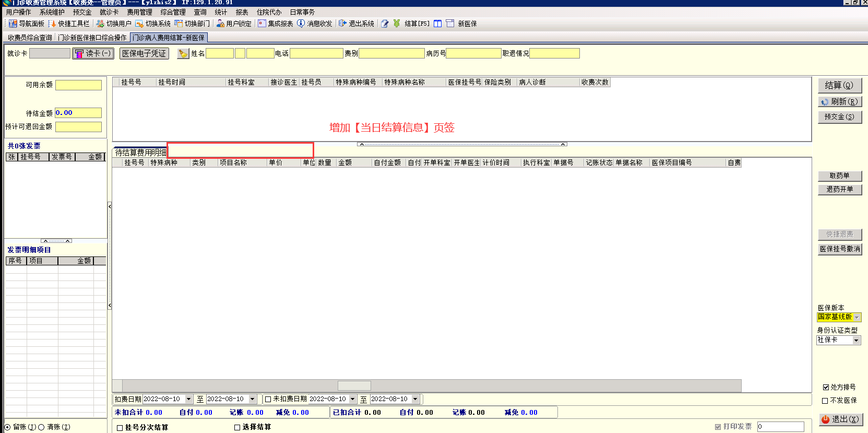Click the 切换系统 switch system icon

tap(139, 24)
